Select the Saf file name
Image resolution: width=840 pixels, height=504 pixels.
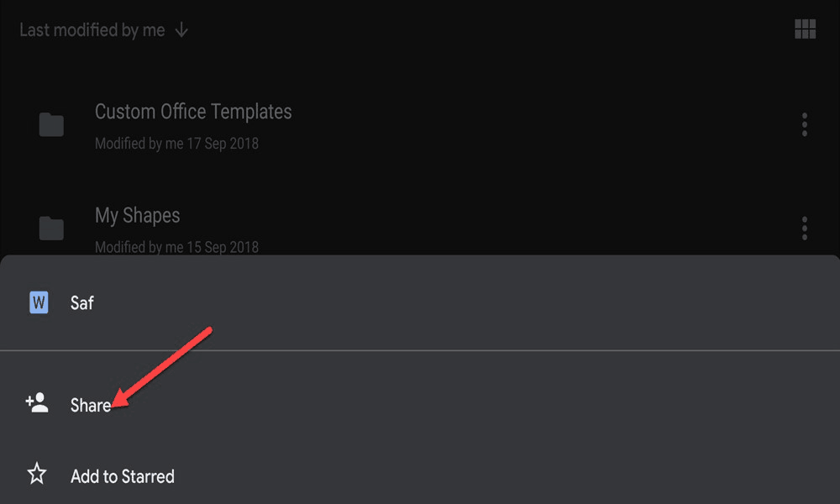click(x=82, y=303)
